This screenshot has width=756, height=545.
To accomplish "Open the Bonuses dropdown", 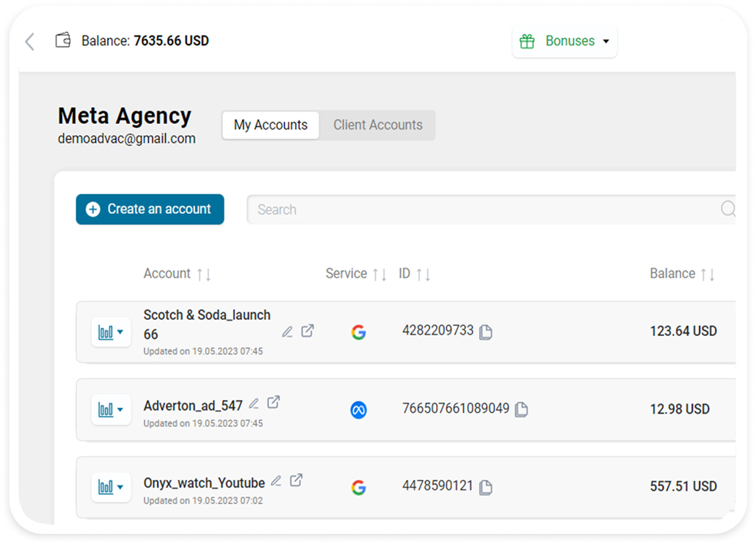I will click(x=565, y=42).
